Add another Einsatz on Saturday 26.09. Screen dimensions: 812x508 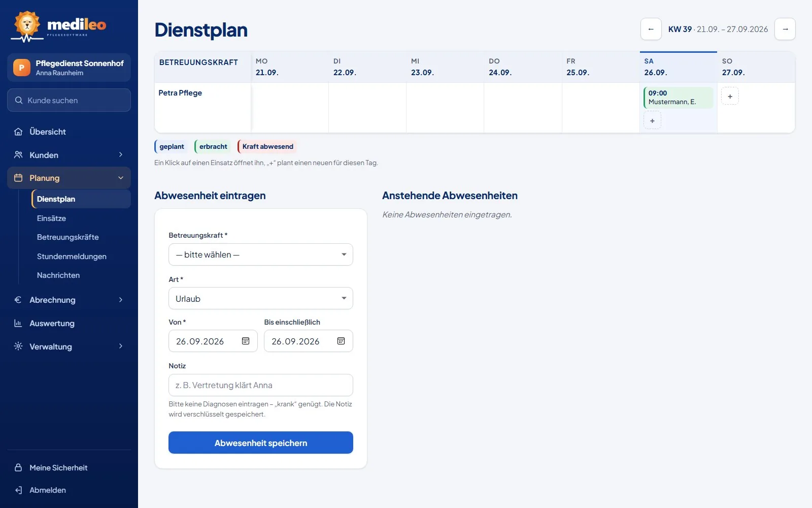tap(652, 120)
